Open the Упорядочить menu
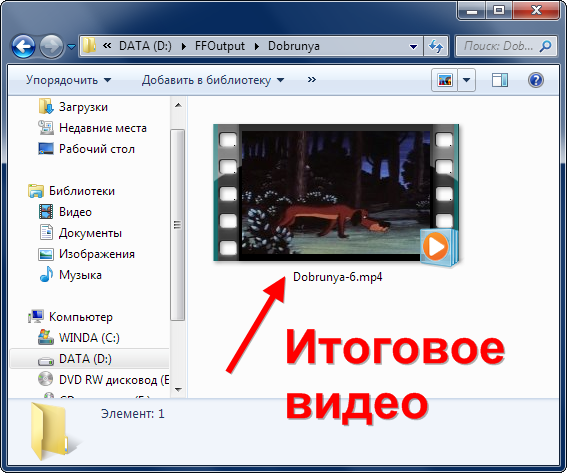Viewport: 567px width, 473px height. tap(68, 80)
